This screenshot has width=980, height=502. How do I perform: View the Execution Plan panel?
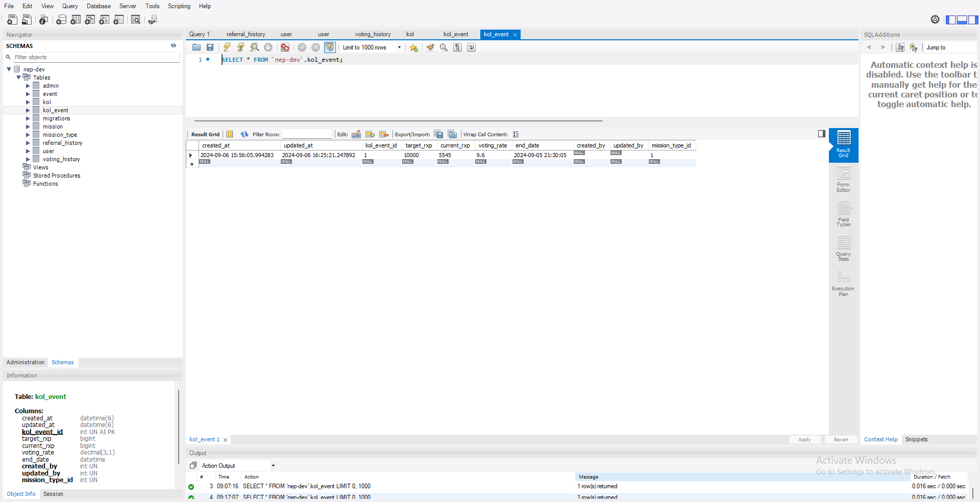[844, 283]
